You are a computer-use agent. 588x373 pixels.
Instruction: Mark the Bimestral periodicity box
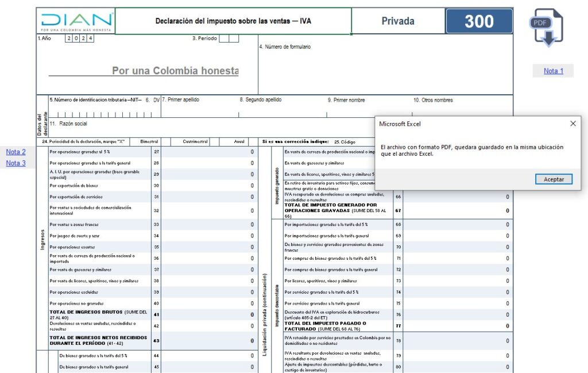[x=166, y=141]
